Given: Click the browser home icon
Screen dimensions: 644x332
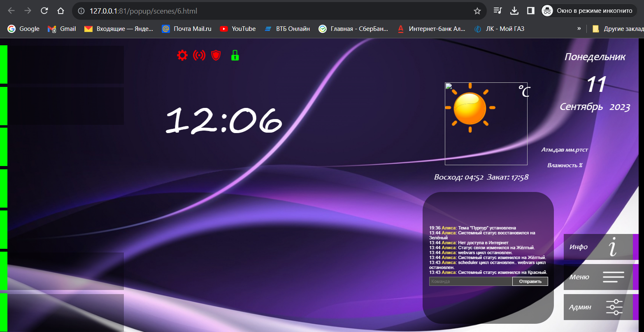Looking at the screenshot, I should [60, 11].
